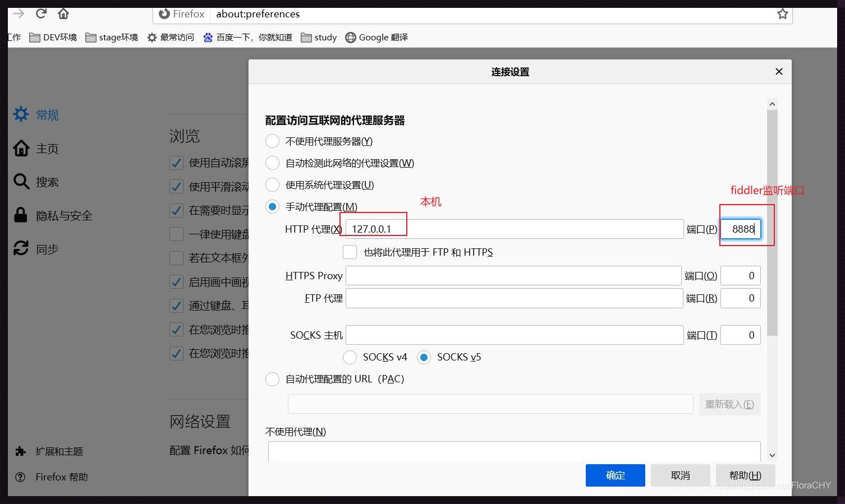Select the 主页 home settings category
Viewport: 845px width, 504px height.
[36, 149]
